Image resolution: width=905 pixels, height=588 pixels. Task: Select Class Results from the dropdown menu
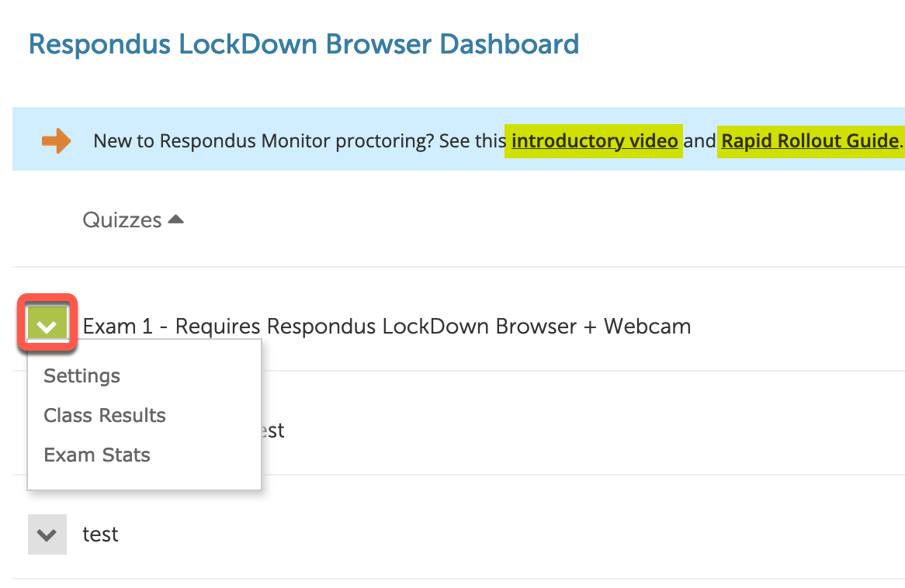click(104, 415)
